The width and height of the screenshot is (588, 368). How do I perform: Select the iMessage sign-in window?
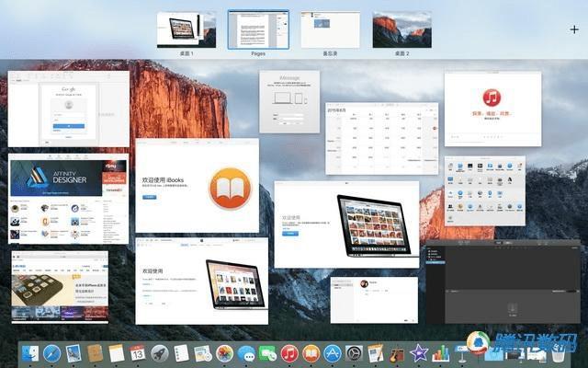tap(289, 102)
